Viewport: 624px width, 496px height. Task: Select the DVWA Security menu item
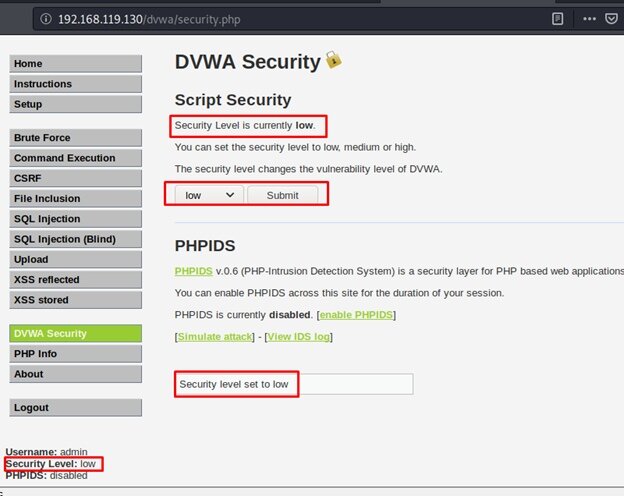(75, 334)
